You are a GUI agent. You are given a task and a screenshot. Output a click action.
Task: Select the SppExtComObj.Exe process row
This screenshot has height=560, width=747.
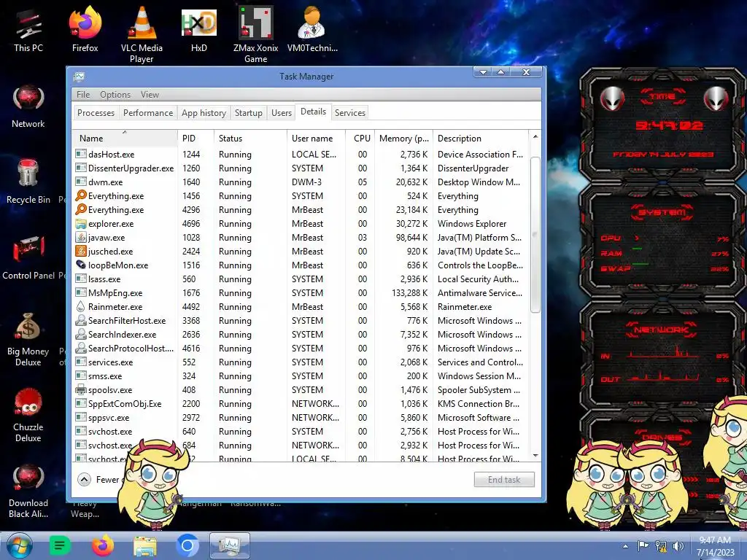(x=300, y=404)
